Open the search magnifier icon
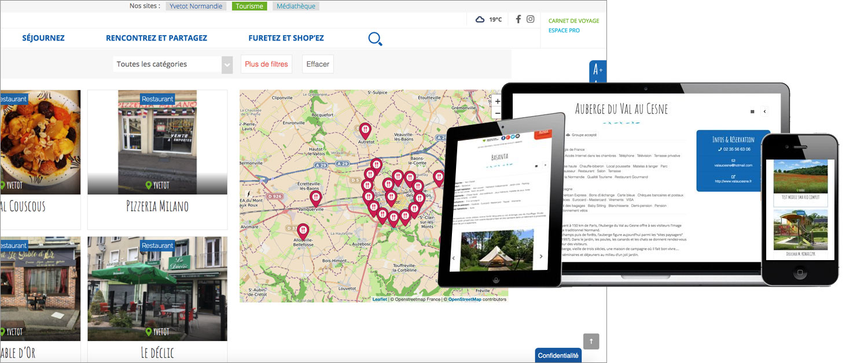868x363 pixels. click(x=375, y=39)
